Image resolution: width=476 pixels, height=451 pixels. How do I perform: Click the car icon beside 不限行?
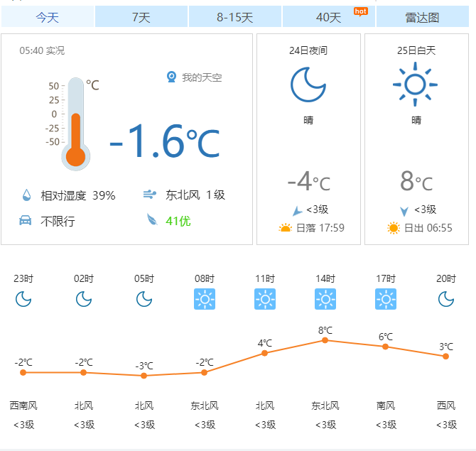[26, 221]
